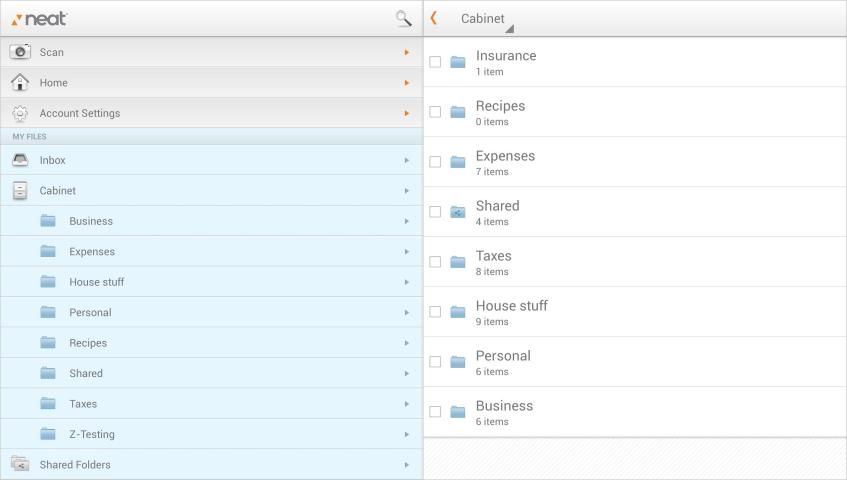Screen dimensions: 847x480
Task: Click the Cabinet drawer icon in sidebar
Action: click(x=20, y=190)
